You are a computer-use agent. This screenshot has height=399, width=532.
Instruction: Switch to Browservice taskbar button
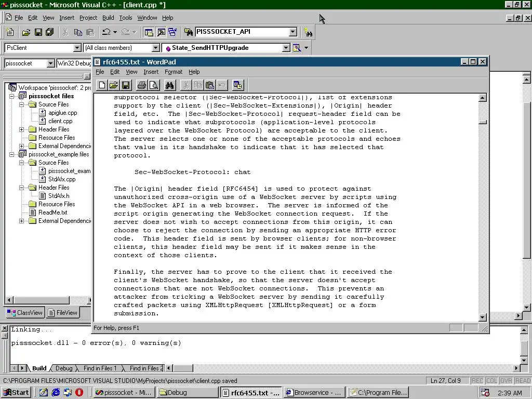(x=314, y=393)
